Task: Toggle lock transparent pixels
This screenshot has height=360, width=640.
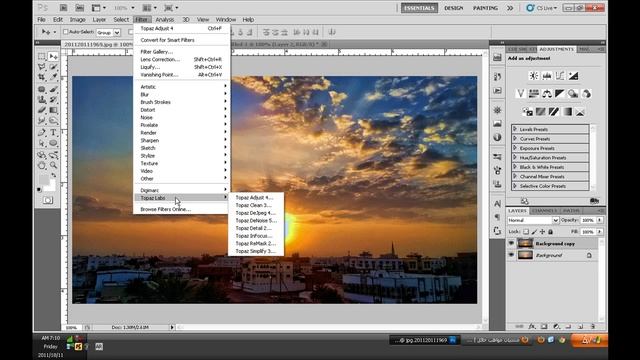Action: 526,232
